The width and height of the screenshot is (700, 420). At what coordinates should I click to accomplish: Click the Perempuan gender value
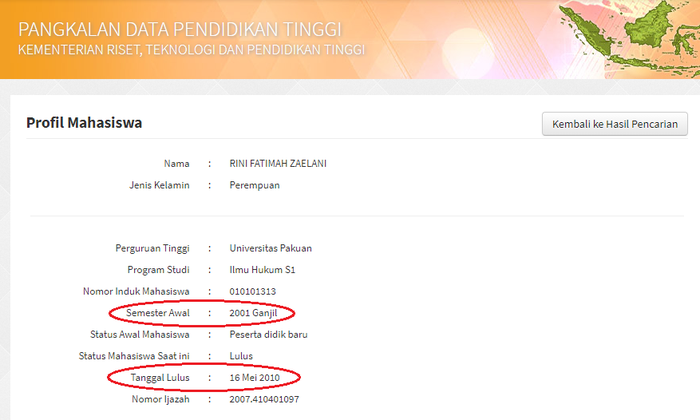point(254,185)
